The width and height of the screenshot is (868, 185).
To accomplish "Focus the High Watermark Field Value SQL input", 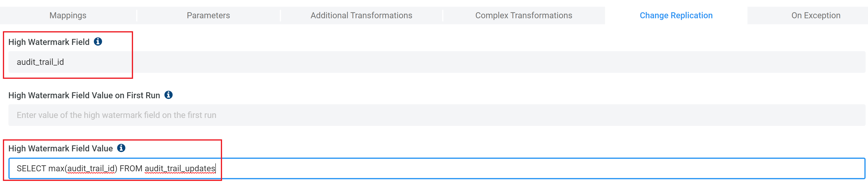I will pyautogui.click(x=437, y=168).
